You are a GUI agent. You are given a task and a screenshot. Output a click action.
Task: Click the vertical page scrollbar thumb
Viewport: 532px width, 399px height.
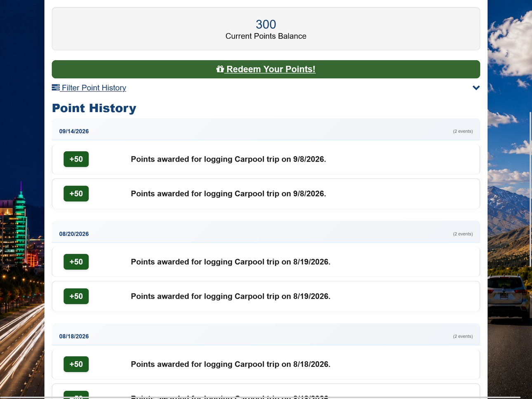coord(530,189)
